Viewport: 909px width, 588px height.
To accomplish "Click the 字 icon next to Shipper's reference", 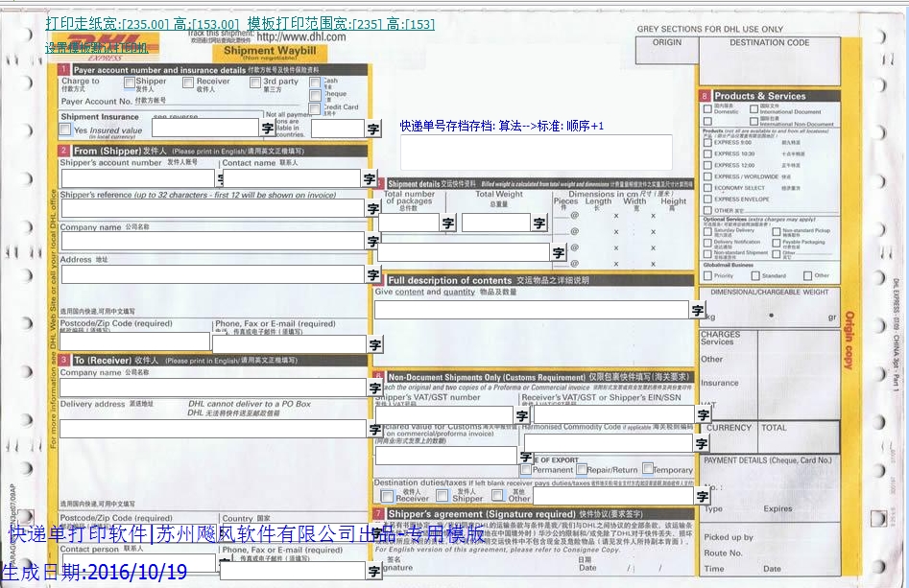I will [x=371, y=206].
